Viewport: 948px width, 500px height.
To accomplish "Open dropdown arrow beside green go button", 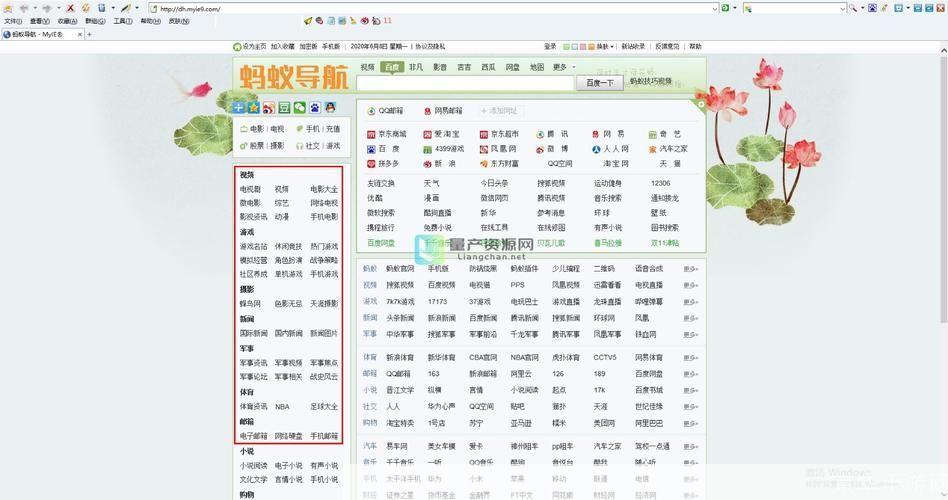I will [735, 8].
